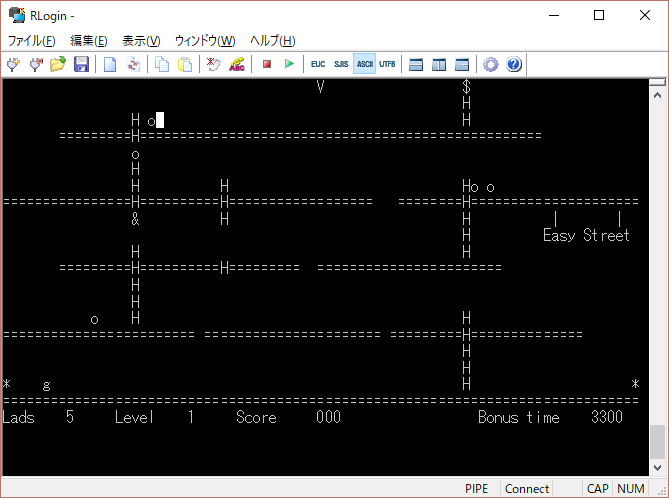Expand the 表示(V) menu
This screenshot has width=669, height=498.
pos(141,41)
